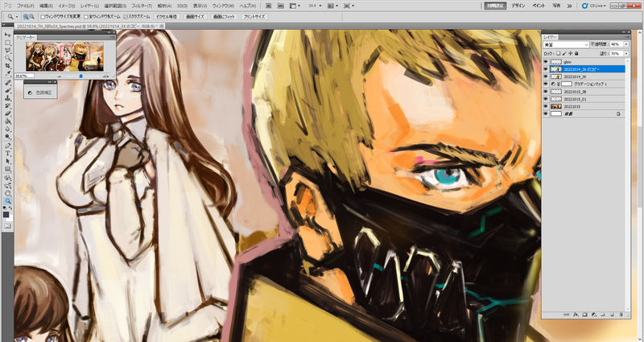The image size is (644, 342).
Task: Open the CS Live dropdown
Action: tap(594, 6)
